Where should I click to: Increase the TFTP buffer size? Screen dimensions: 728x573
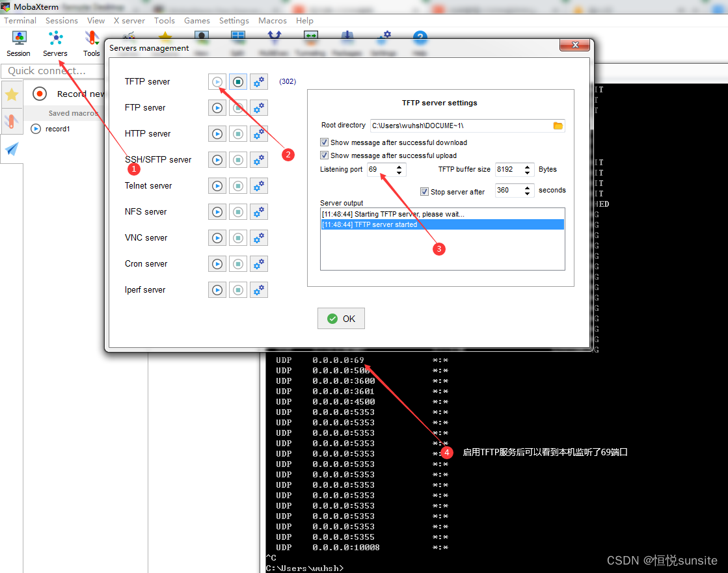(527, 167)
